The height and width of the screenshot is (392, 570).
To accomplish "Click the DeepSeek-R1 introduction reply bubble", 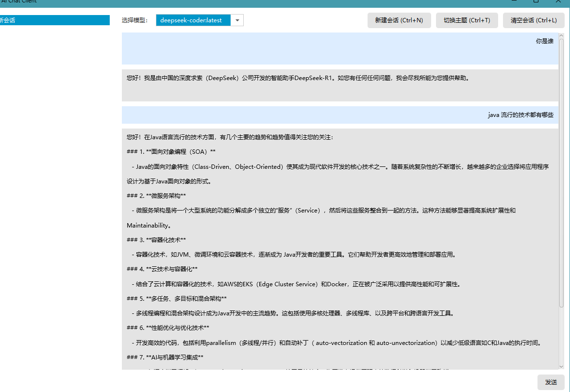I will point(297,78).
